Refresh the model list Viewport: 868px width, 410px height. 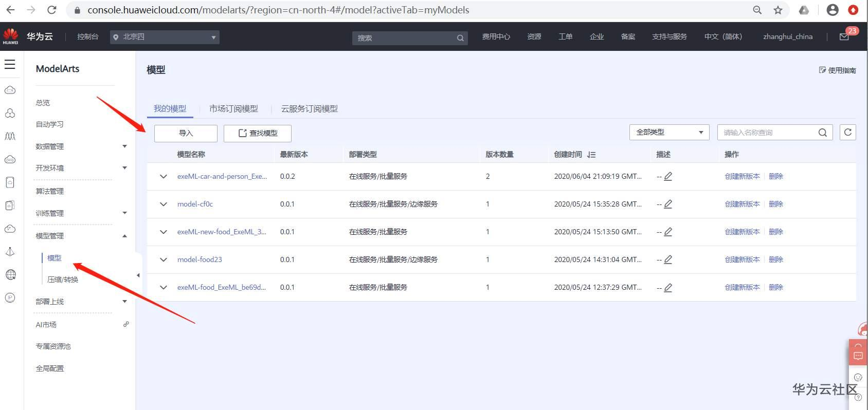[848, 133]
